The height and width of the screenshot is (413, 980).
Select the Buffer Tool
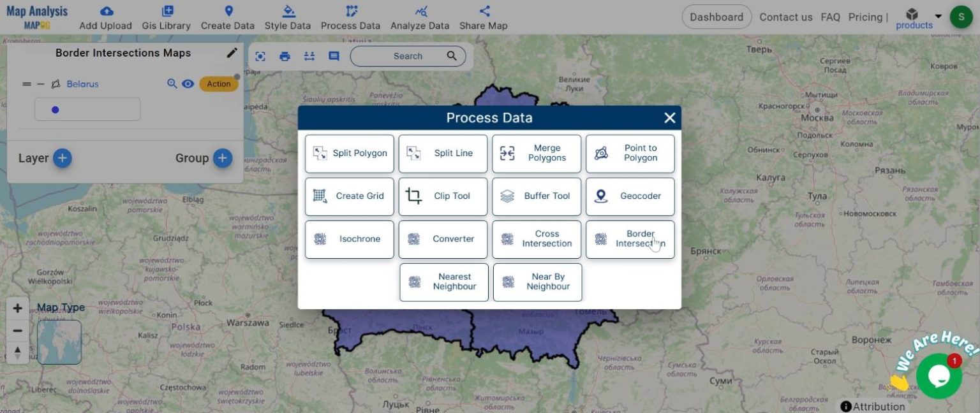click(x=537, y=196)
